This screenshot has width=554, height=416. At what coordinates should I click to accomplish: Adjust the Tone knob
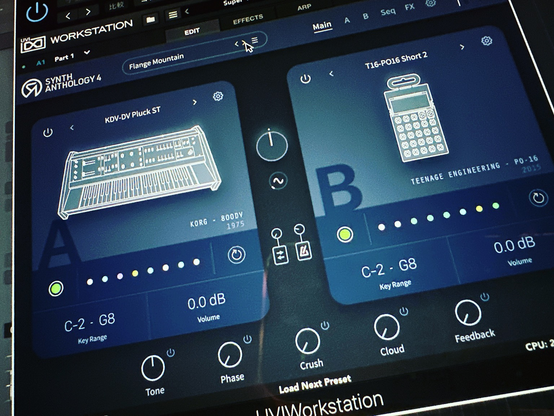[153, 368]
